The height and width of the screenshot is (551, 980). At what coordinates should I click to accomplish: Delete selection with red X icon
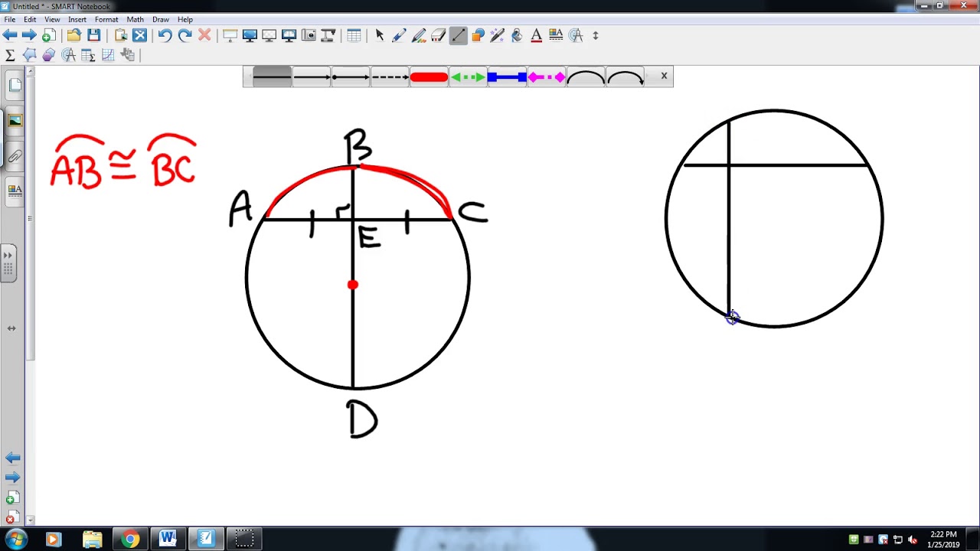pos(204,35)
